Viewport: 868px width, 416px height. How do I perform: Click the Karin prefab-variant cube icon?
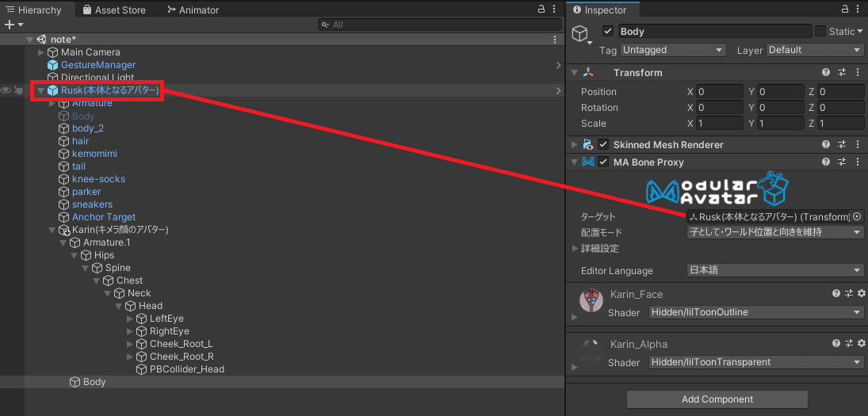pyautogui.click(x=64, y=230)
